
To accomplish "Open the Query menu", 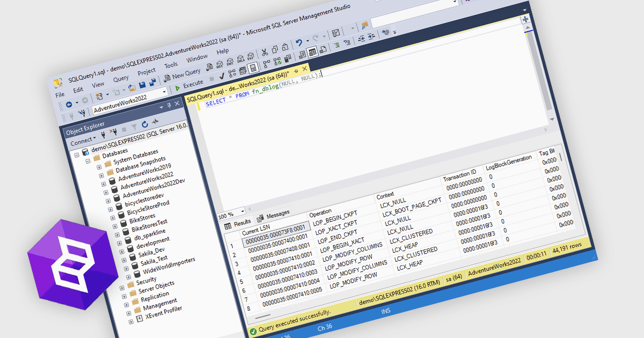I will pyautogui.click(x=121, y=79).
